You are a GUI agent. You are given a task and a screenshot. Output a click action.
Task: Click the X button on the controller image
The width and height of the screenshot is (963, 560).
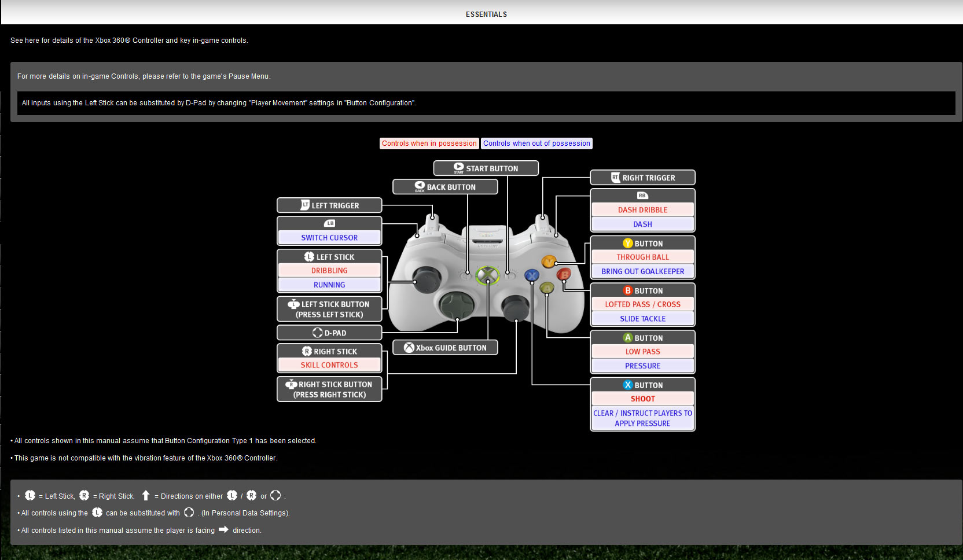pyautogui.click(x=531, y=275)
